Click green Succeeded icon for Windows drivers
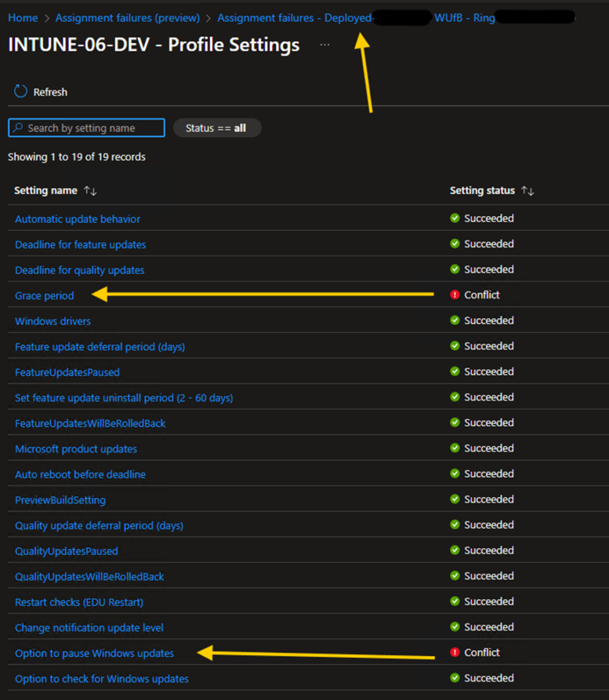The width and height of the screenshot is (609, 700). [x=455, y=321]
